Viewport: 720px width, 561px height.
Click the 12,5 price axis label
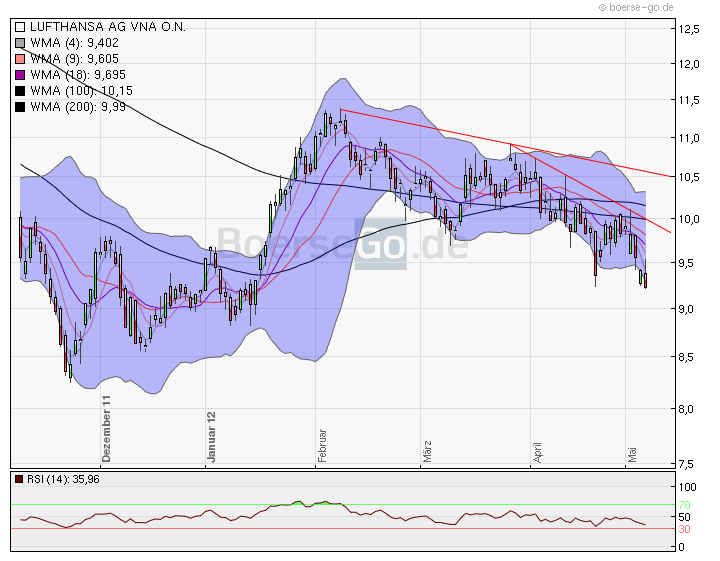(x=689, y=29)
